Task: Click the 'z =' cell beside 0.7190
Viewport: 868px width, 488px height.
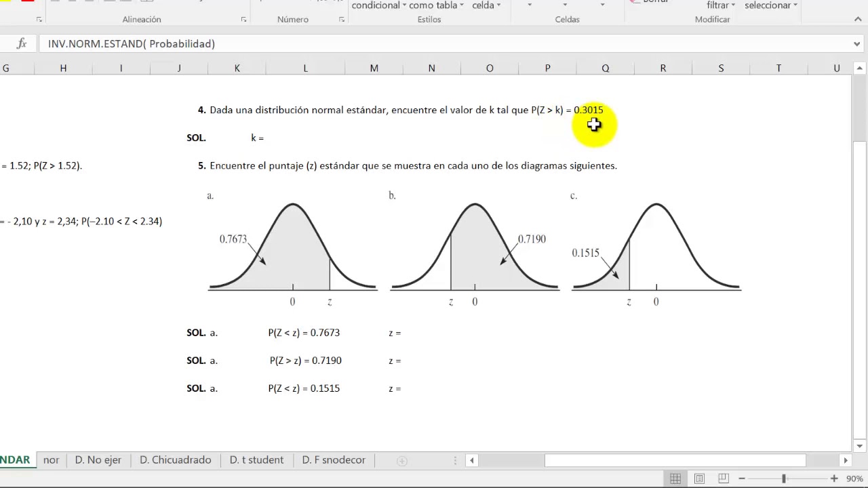Action: pos(395,361)
